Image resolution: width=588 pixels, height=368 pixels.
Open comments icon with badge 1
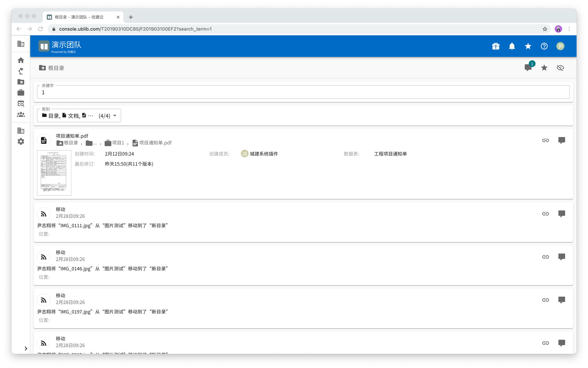tap(528, 68)
